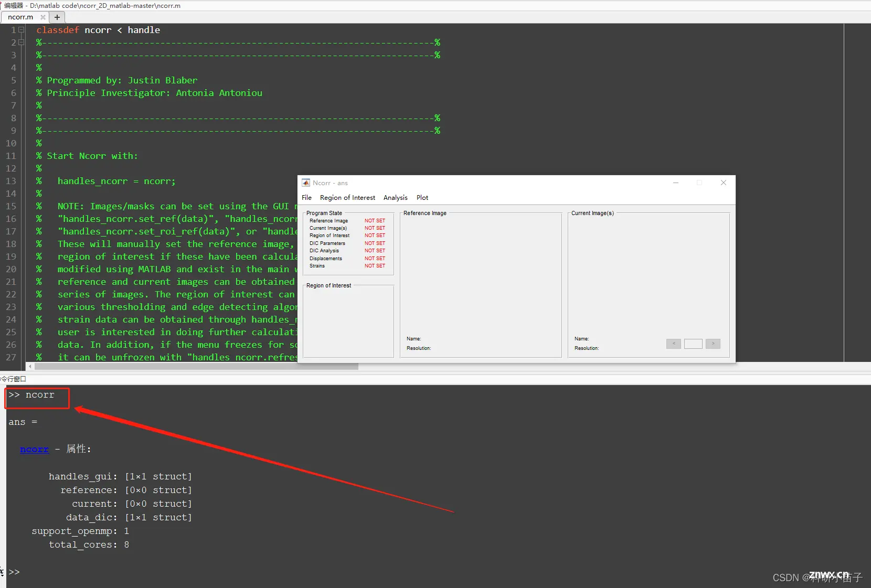Click the ncorr class link in command window
The width and height of the screenshot is (871, 588).
pos(34,450)
